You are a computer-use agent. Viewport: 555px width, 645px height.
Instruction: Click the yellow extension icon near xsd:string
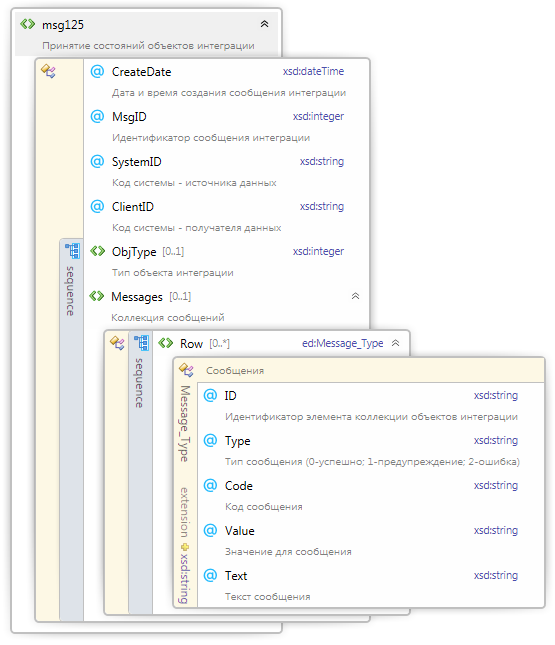point(185,547)
